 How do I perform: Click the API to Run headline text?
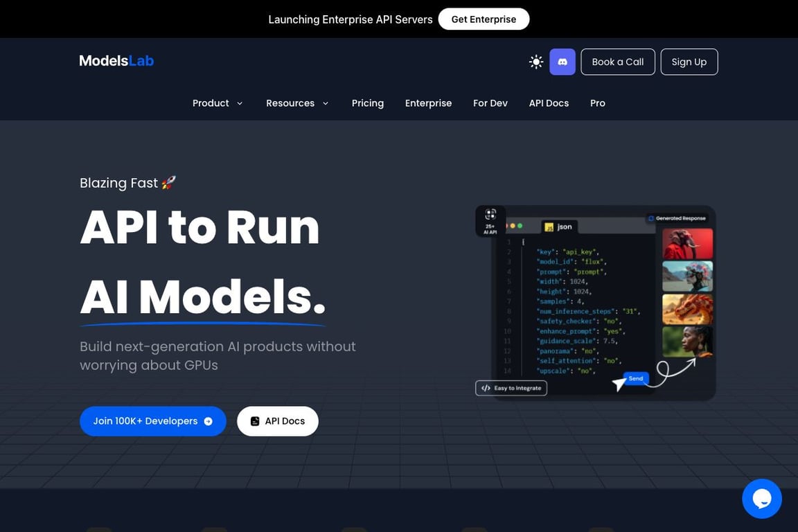coord(199,228)
